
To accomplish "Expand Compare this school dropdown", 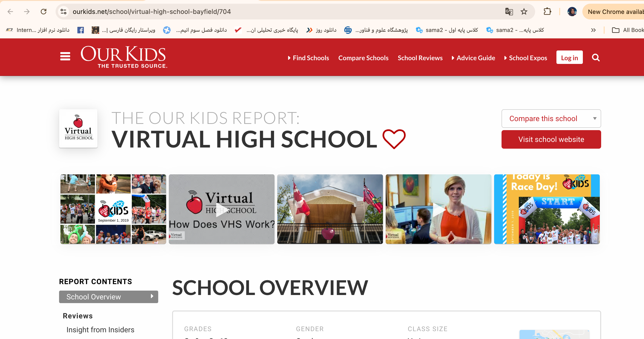I will (551, 118).
